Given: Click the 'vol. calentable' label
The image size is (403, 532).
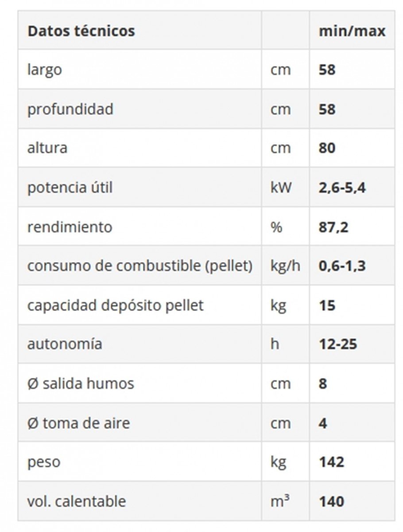Looking at the screenshot, I should 77,501.
